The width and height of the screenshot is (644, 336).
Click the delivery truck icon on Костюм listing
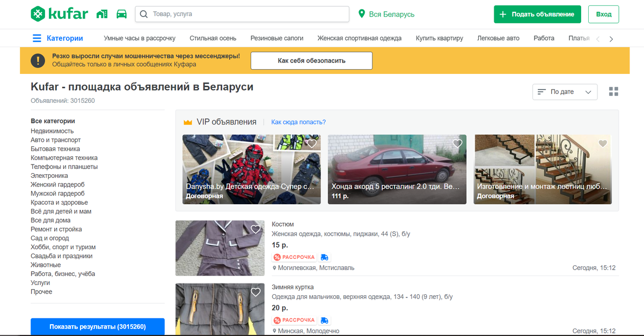[324, 257]
